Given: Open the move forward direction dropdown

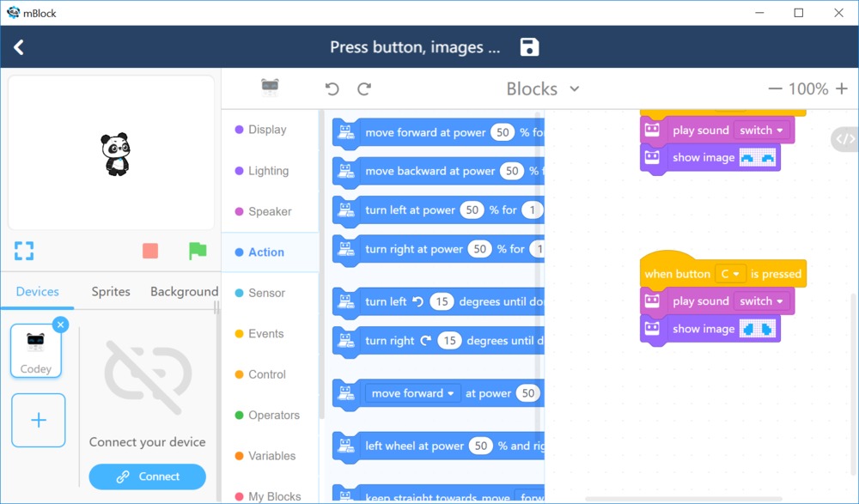Looking at the screenshot, I should tap(412, 393).
